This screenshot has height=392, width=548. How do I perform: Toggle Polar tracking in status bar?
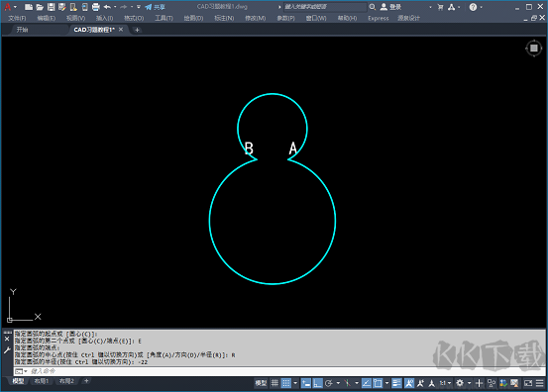pyautogui.click(x=329, y=383)
